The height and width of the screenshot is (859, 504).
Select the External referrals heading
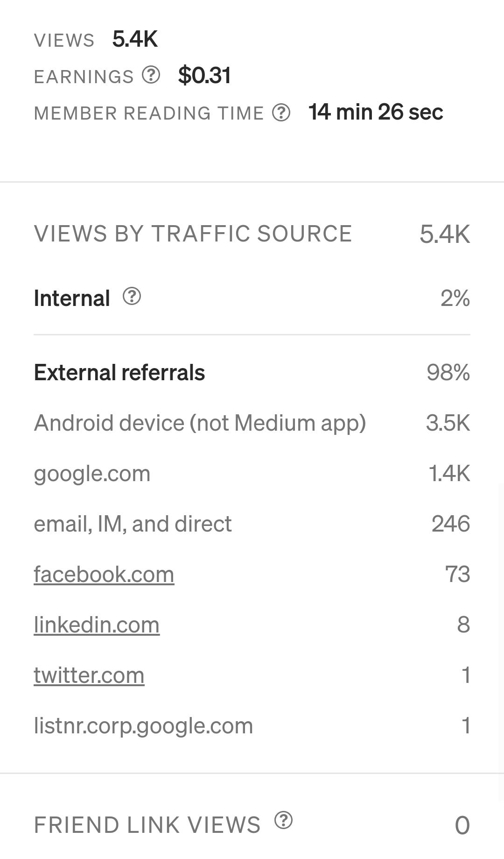[119, 372]
